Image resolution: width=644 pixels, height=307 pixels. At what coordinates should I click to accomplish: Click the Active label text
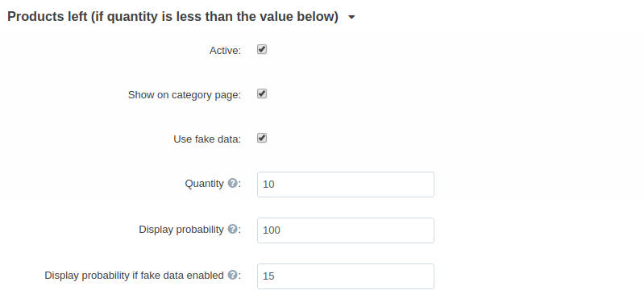click(225, 51)
